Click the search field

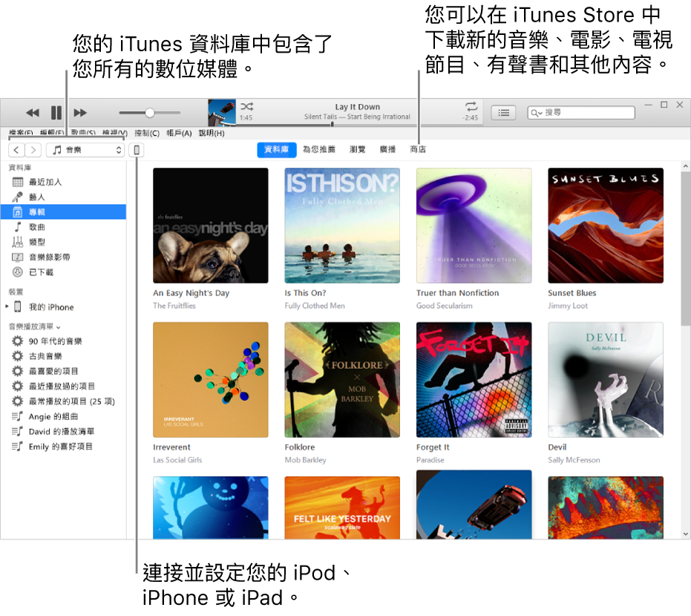coord(581,113)
